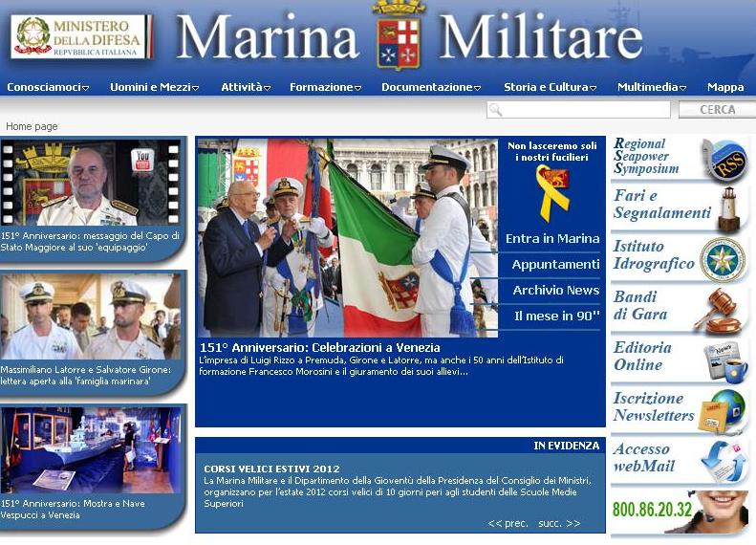
Task: Click the Mostra e Nave Vespucci photo
Action: click(x=91, y=450)
